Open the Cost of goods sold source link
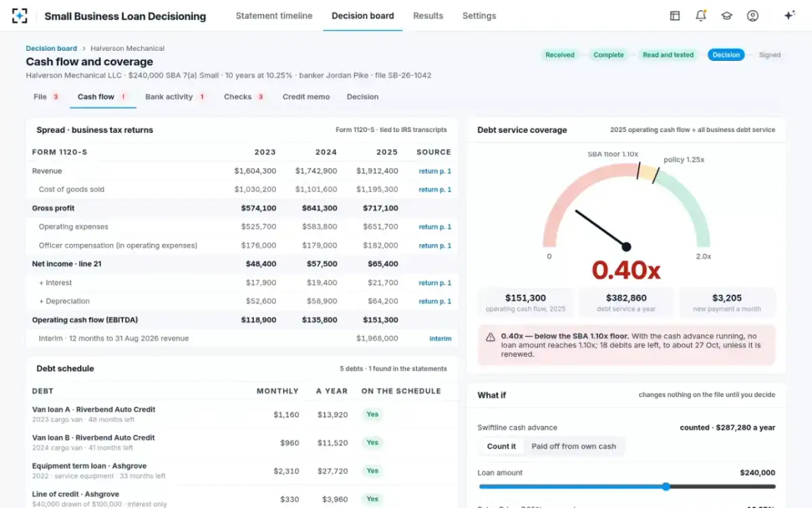This screenshot has width=812, height=508. (435, 190)
